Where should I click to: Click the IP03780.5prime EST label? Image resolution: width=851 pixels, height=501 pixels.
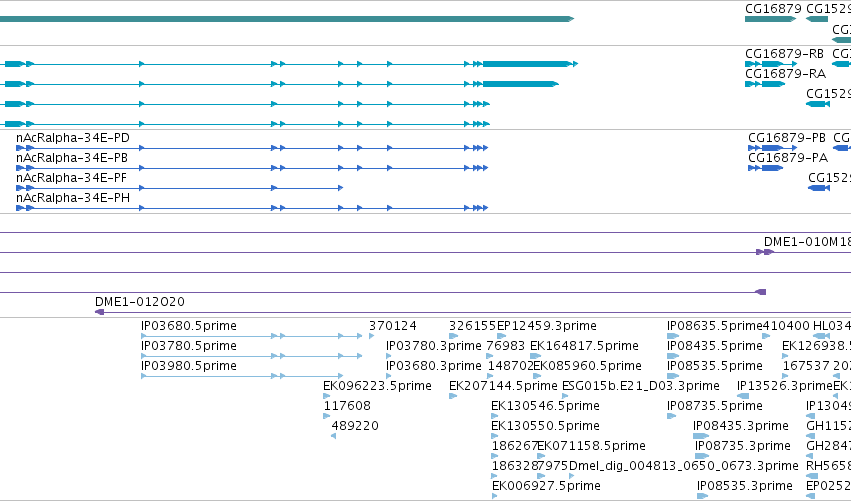point(188,346)
